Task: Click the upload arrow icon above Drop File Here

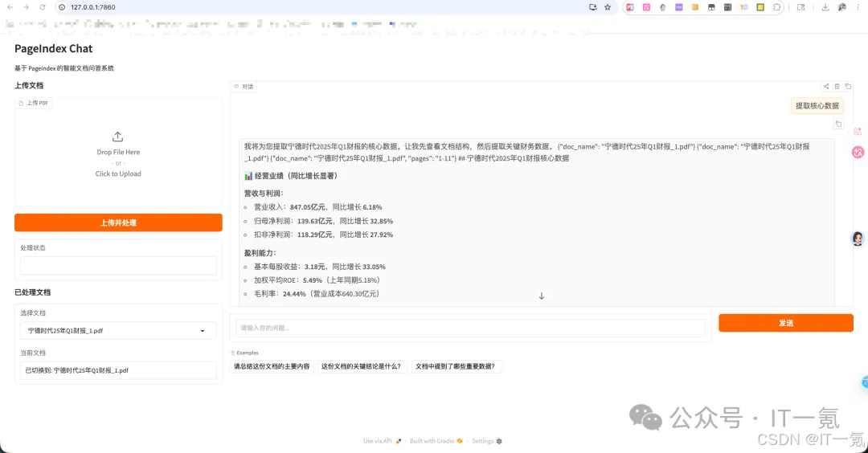Action: (x=117, y=137)
